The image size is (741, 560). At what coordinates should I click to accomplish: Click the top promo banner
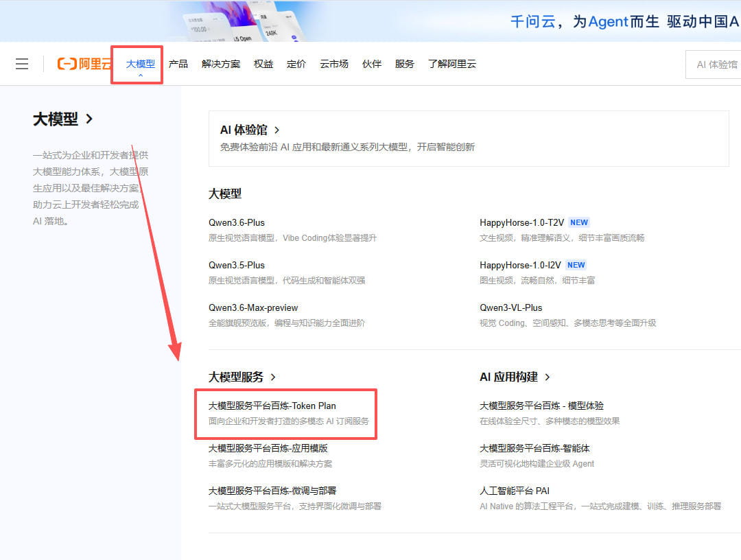pos(370,21)
